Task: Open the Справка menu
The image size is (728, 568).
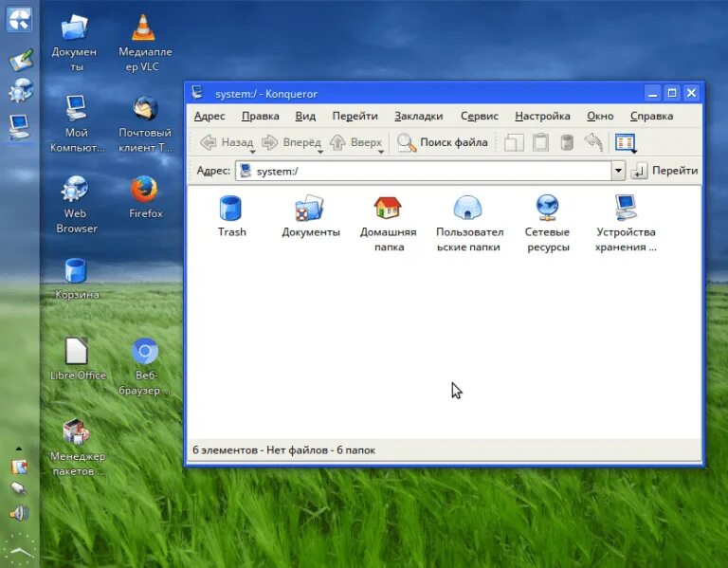Action: pos(651,116)
